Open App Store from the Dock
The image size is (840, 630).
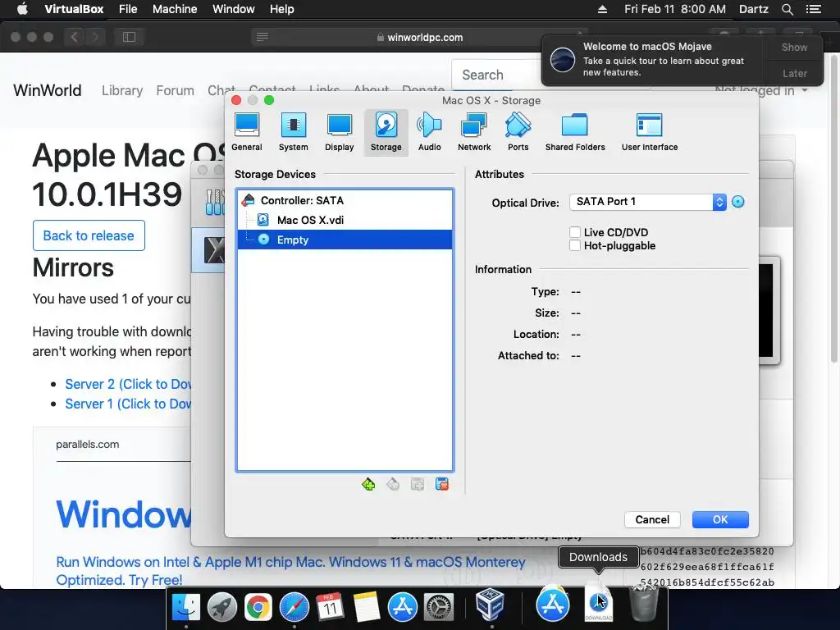click(402, 608)
